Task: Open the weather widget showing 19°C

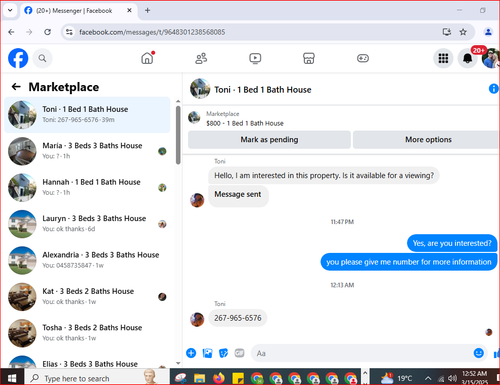Action: [397, 378]
